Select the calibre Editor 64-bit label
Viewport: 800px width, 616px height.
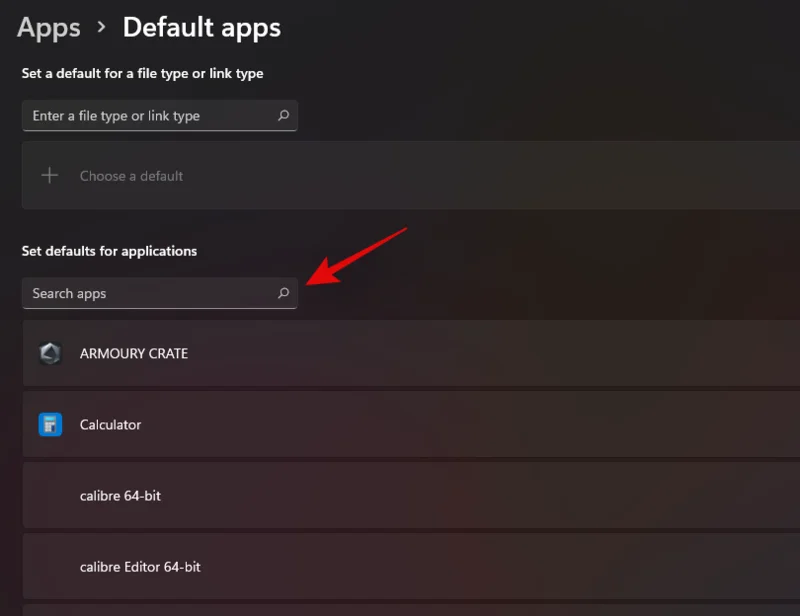[140, 566]
